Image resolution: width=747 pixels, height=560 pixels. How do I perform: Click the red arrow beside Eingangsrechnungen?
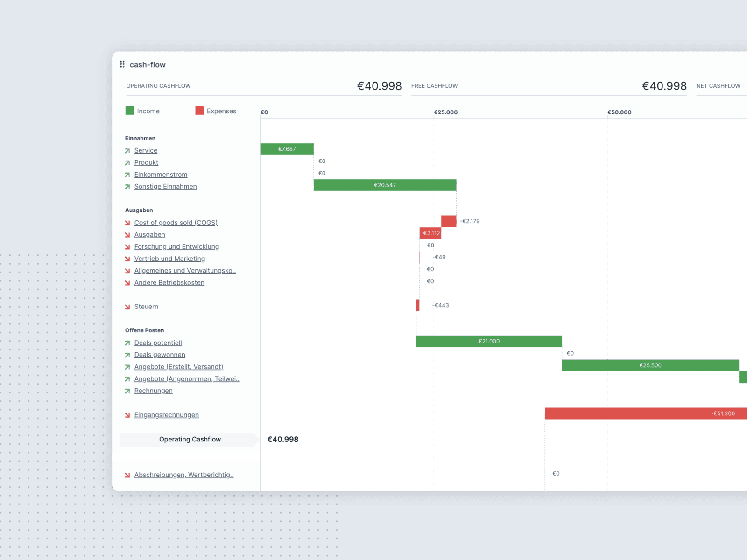point(127,415)
